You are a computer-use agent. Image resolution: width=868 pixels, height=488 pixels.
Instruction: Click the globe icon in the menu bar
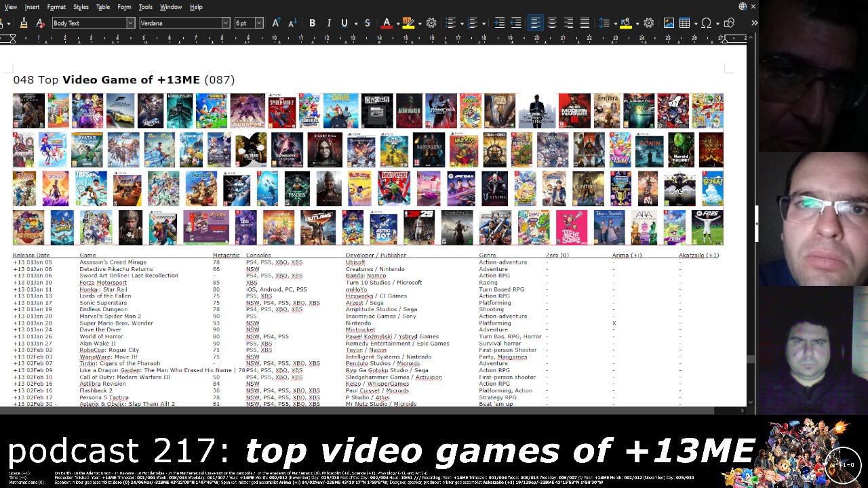[x=743, y=7]
